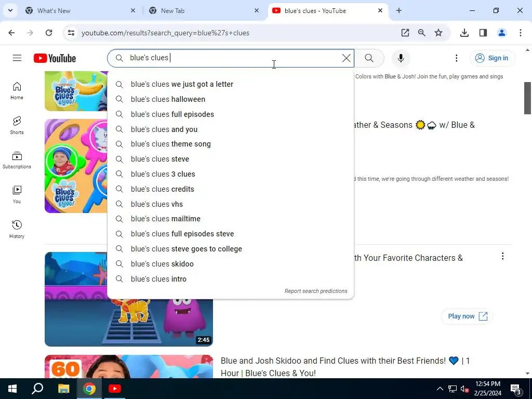This screenshot has height=399, width=532.
Task: Toggle Chrome side panel
Action: click(x=483, y=33)
